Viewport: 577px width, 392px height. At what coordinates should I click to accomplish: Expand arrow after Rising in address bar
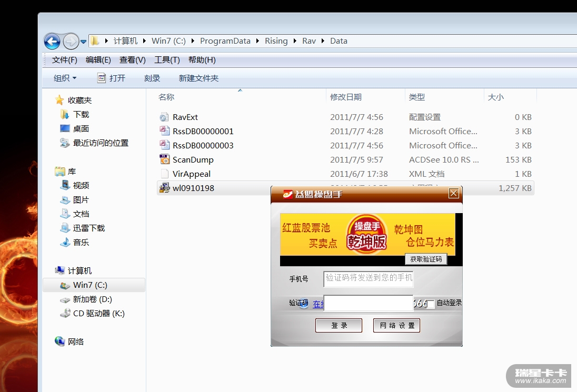(x=295, y=41)
